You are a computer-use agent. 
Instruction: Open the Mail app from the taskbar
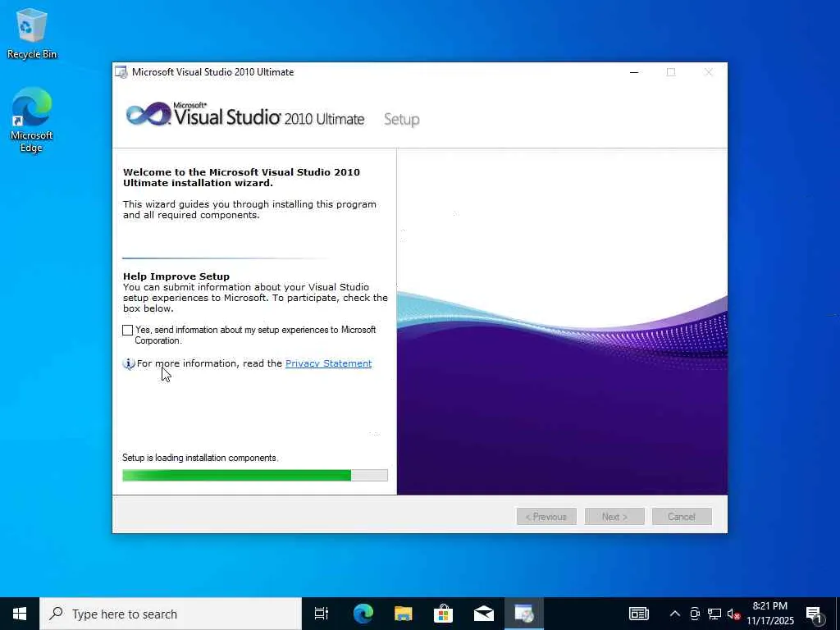483,614
